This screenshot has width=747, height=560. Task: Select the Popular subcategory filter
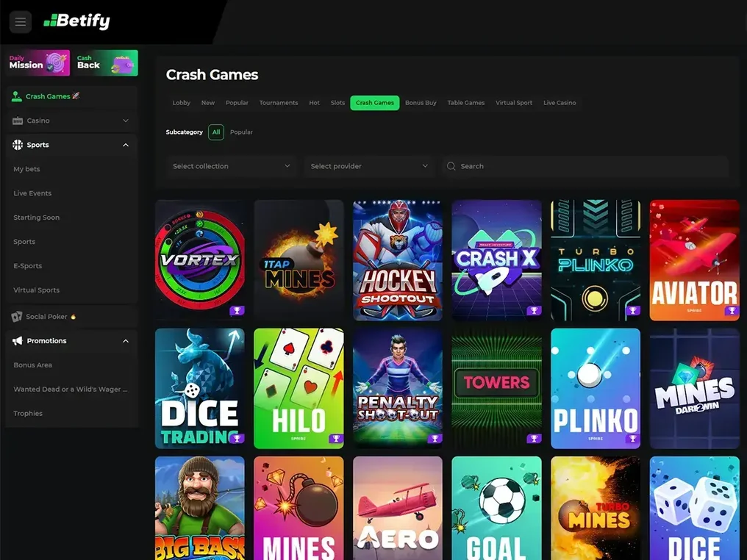pyautogui.click(x=241, y=132)
